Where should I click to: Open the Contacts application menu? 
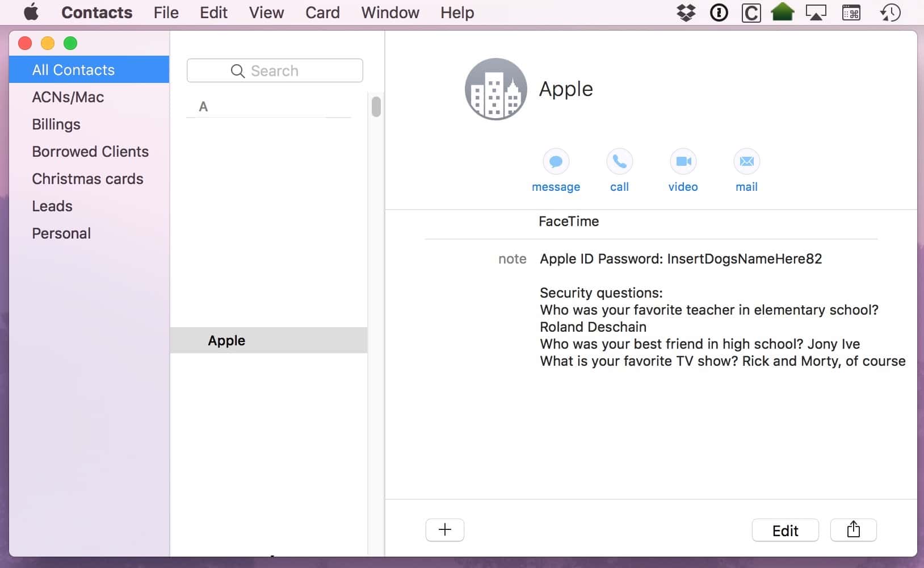click(96, 12)
